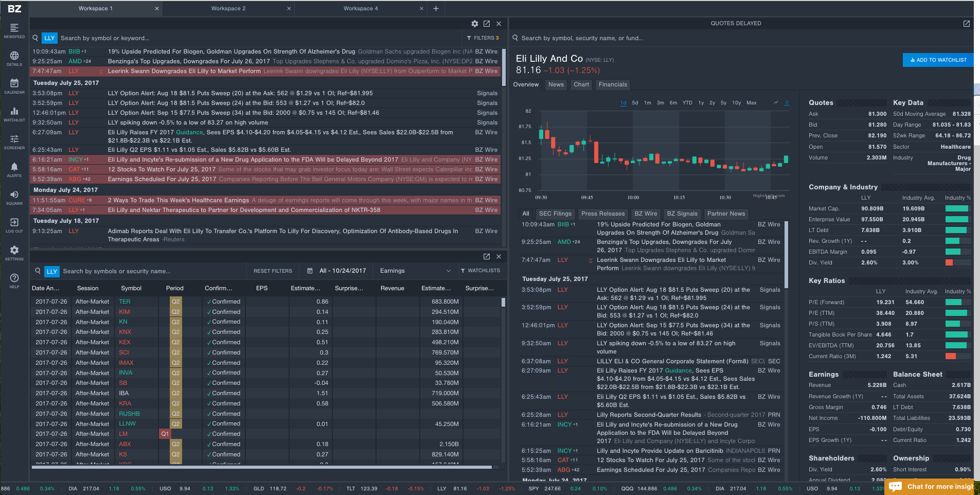Close the Workspace 4 tab
980x495 pixels.
(422, 9)
